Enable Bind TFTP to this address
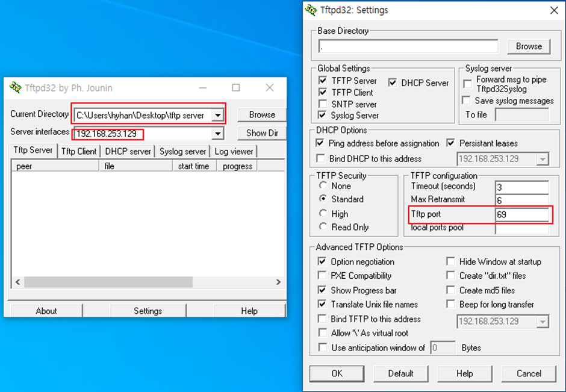Image resolution: width=566 pixels, height=392 pixels. point(322,319)
